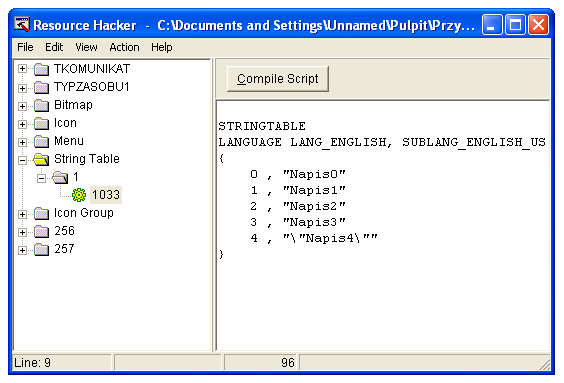Select the 257 label in the tree

[64, 249]
